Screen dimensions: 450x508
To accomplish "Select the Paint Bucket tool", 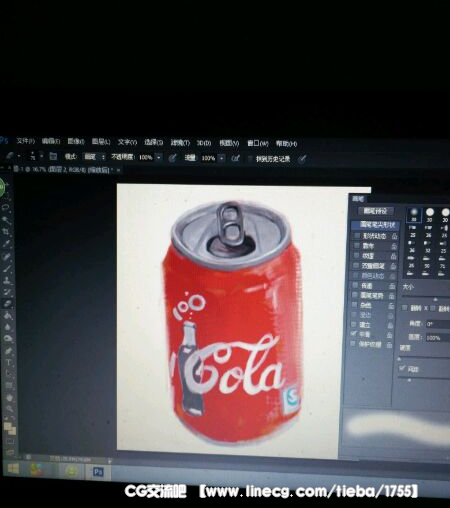I will point(8,316).
